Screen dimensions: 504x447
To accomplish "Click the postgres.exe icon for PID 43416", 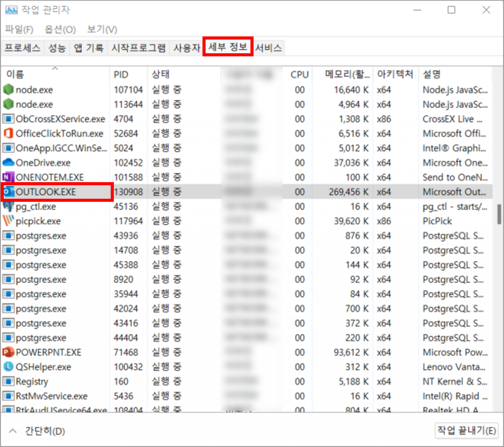I will coord(8,323).
